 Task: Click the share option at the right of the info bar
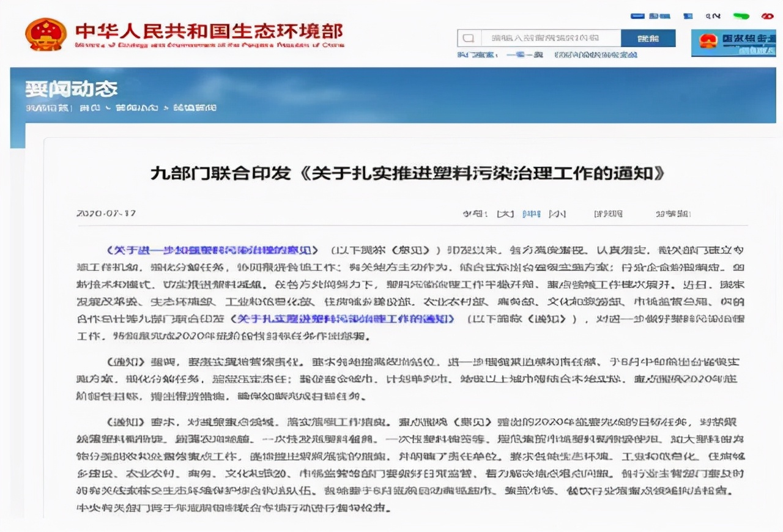click(x=673, y=214)
